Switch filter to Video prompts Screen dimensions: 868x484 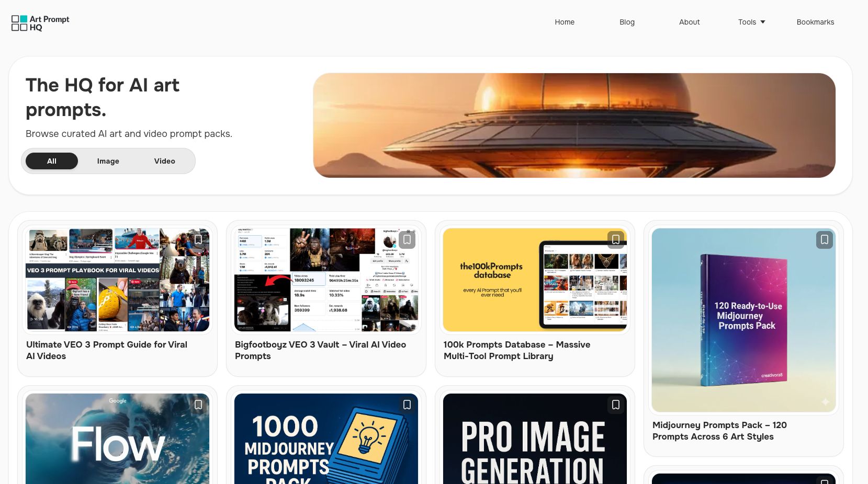[x=165, y=161]
